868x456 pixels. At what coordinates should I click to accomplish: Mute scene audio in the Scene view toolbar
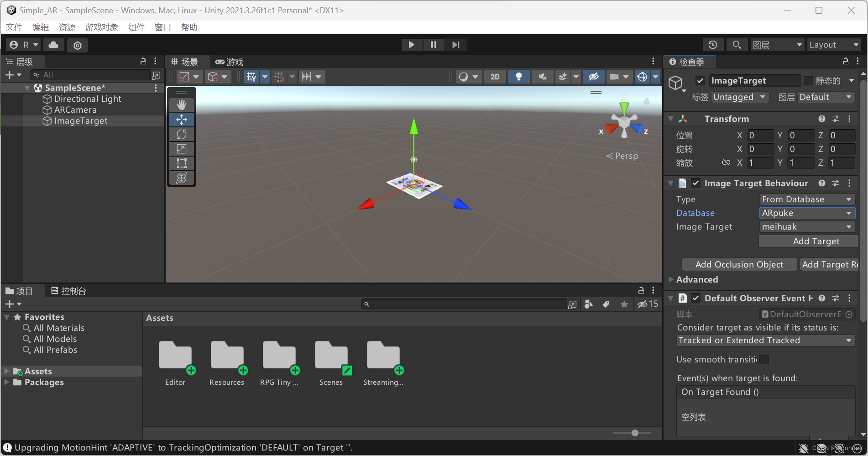[542, 77]
